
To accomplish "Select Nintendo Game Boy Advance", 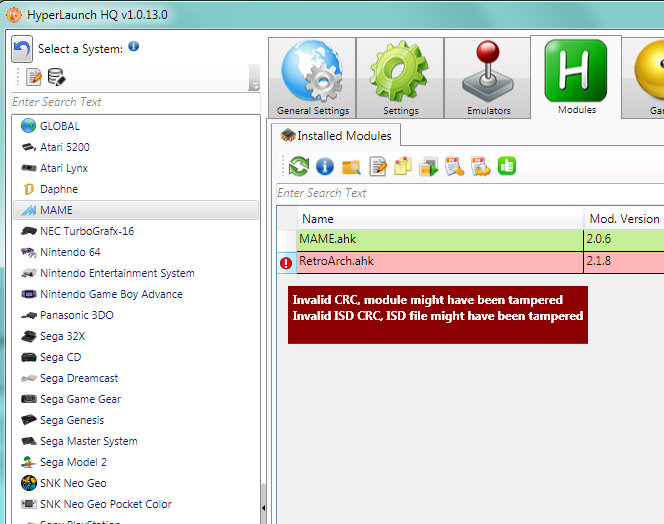I will coord(136,294).
